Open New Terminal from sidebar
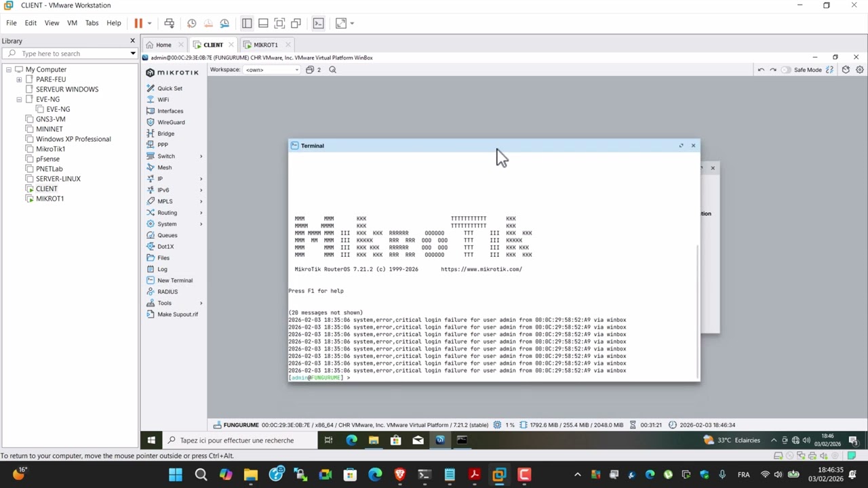 (175, 281)
